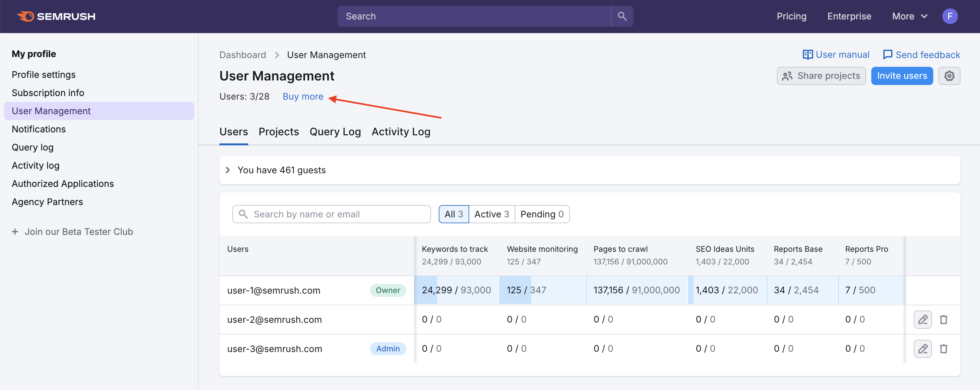Click the search magnifier icon
980x390 pixels.
622,16
